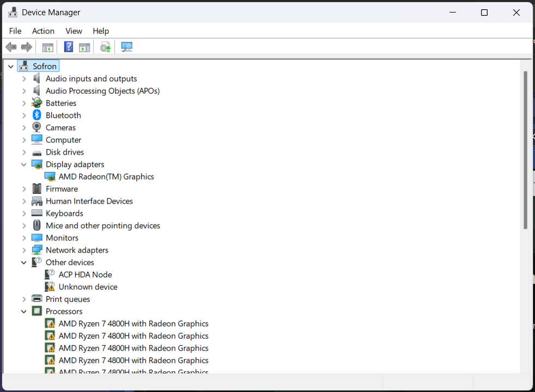Click the Batteries category icon
The image size is (535, 392).
tap(37, 102)
